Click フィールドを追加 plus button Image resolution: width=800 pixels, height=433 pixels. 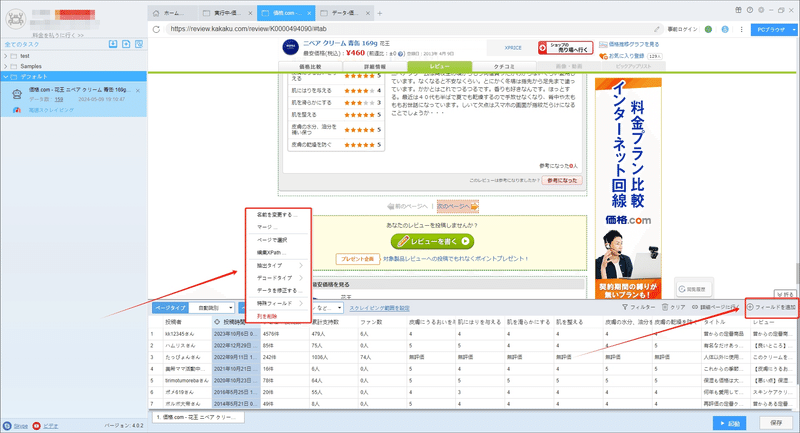771,307
